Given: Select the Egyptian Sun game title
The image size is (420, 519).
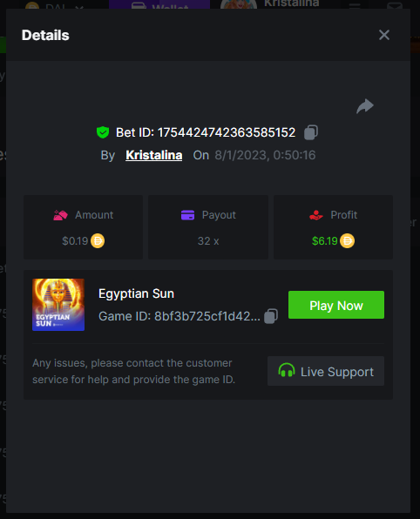Looking at the screenshot, I should click(x=136, y=293).
